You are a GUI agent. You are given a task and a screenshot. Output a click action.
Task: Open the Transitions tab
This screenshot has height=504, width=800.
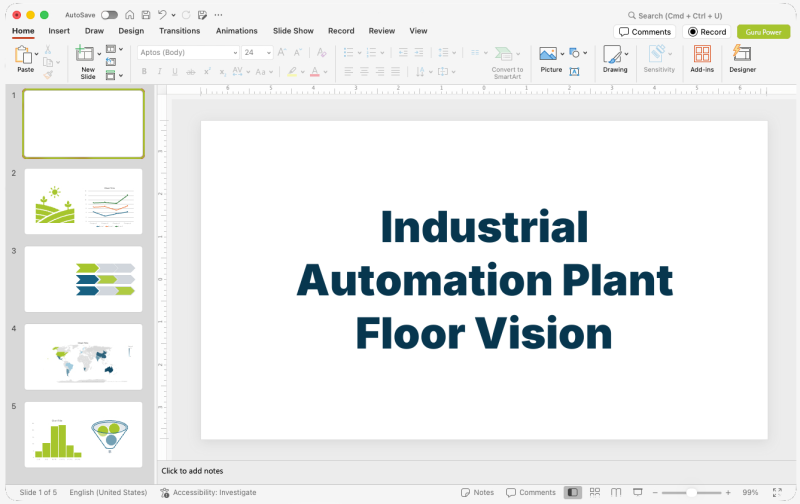click(180, 31)
